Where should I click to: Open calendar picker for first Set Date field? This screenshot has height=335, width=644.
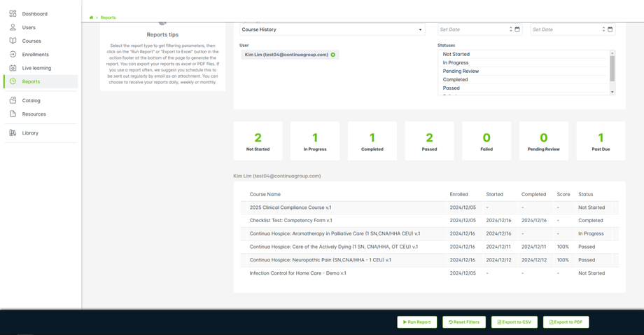point(517,29)
